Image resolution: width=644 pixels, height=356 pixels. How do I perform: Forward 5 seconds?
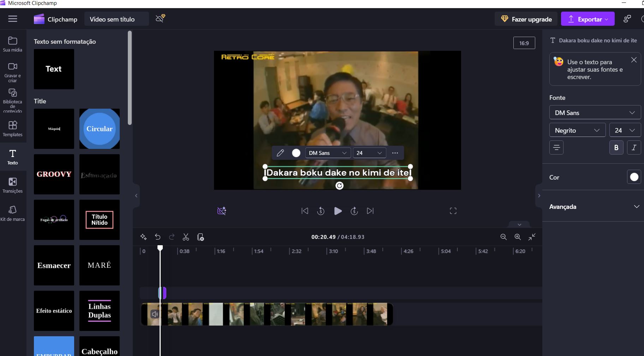pyautogui.click(x=354, y=211)
